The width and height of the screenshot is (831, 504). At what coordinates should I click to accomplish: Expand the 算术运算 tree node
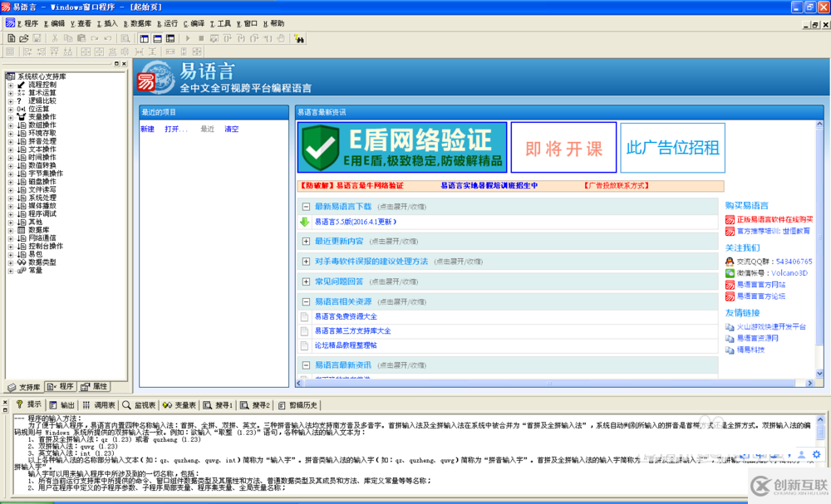(11, 93)
